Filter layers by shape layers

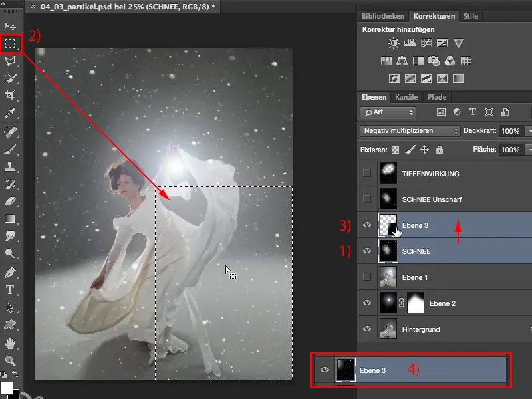point(489,112)
